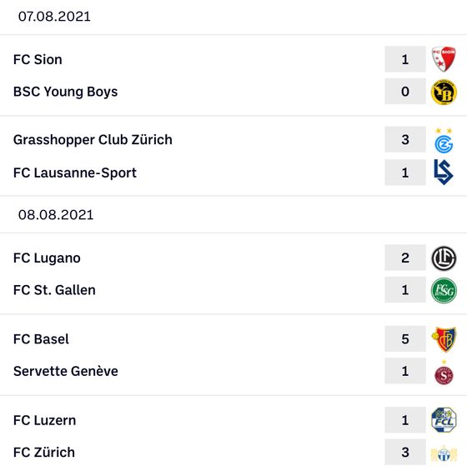Image resolution: width=467 pixels, height=476 pixels.
Task: Click the BSC Young Boys logo
Action: tap(444, 92)
